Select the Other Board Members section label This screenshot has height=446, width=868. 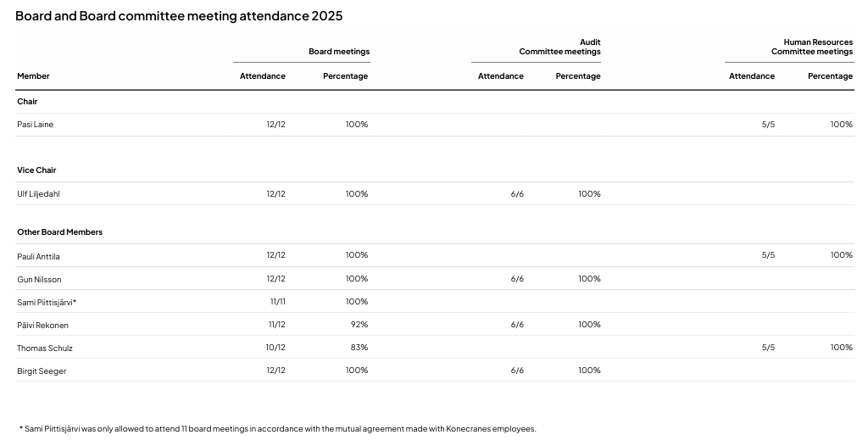point(59,232)
